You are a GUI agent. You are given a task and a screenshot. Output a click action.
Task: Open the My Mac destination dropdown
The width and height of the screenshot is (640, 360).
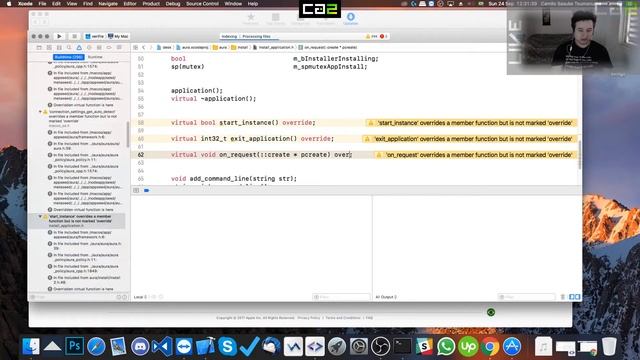coord(118,36)
